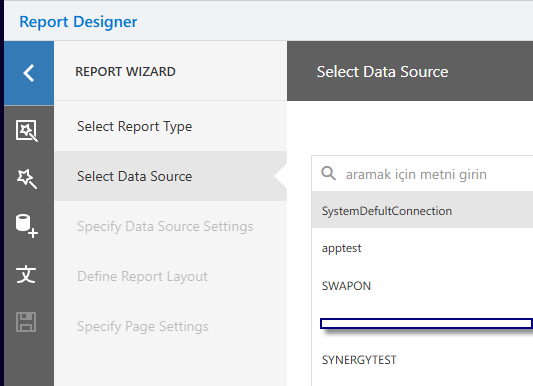This screenshot has height=386, width=533.
Task: Open Specify Page Settings step
Action: point(170,326)
